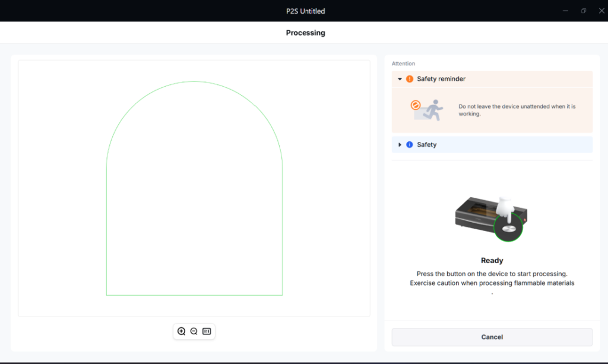Image resolution: width=608 pixels, height=364 pixels.
Task: Click the 'Attention' section label
Action: pyautogui.click(x=403, y=64)
